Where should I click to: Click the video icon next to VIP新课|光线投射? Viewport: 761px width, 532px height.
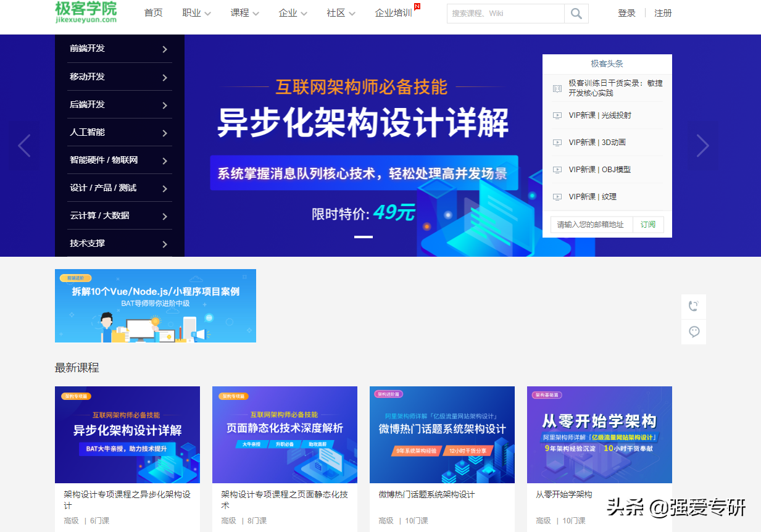tap(558, 115)
